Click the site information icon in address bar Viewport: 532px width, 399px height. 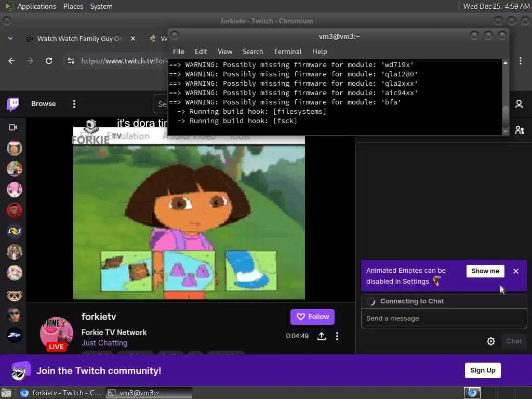coord(71,61)
